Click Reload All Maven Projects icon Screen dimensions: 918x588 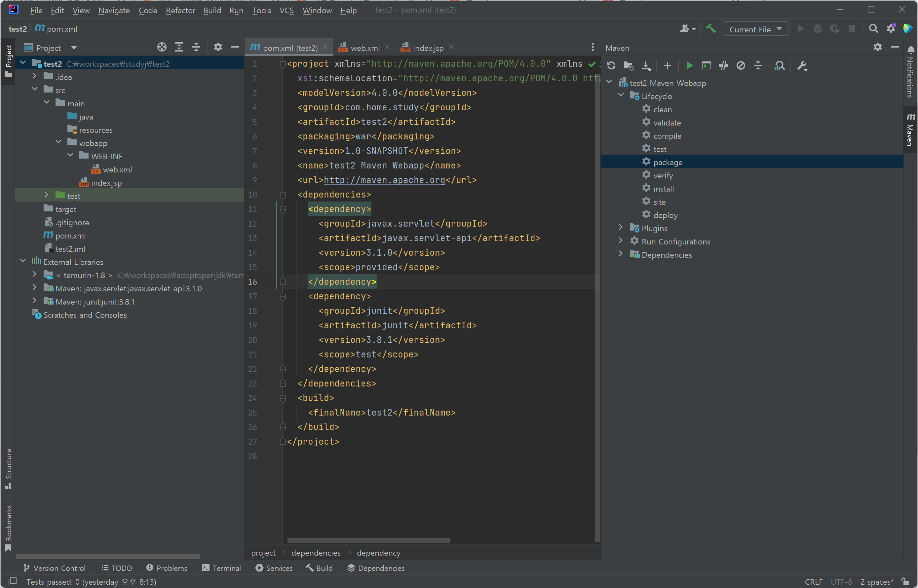pos(611,66)
